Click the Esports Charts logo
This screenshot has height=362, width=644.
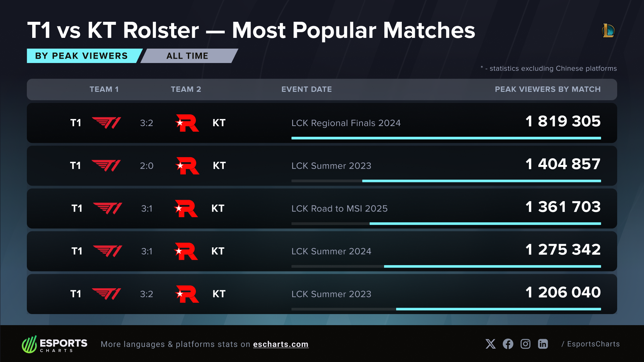click(x=55, y=344)
